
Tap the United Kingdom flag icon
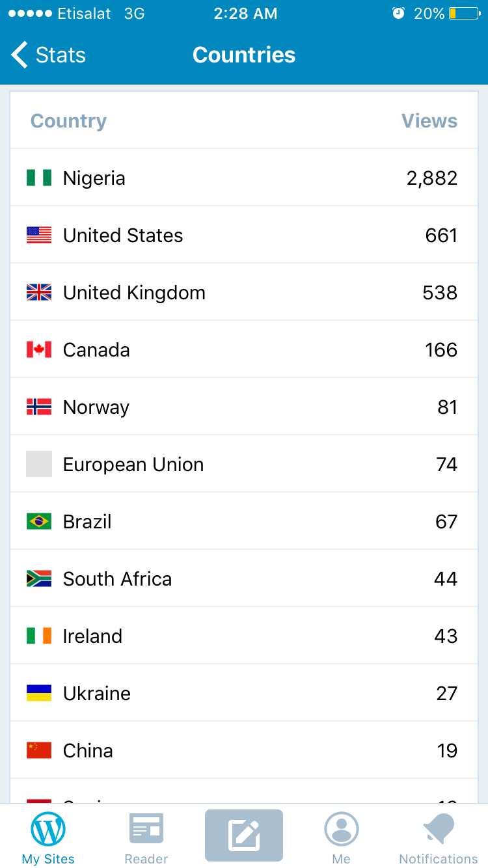39,292
